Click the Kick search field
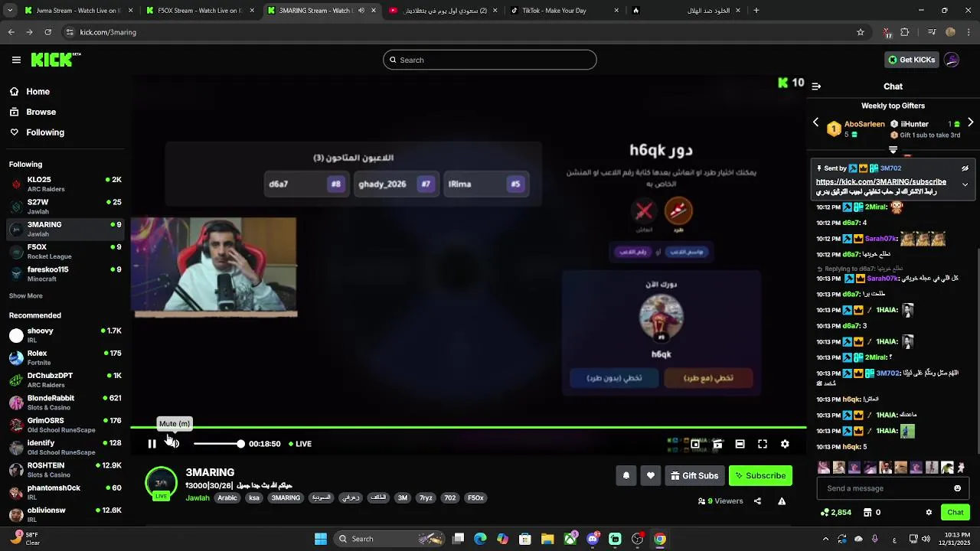The image size is (980, 551). tap(490, 60)
